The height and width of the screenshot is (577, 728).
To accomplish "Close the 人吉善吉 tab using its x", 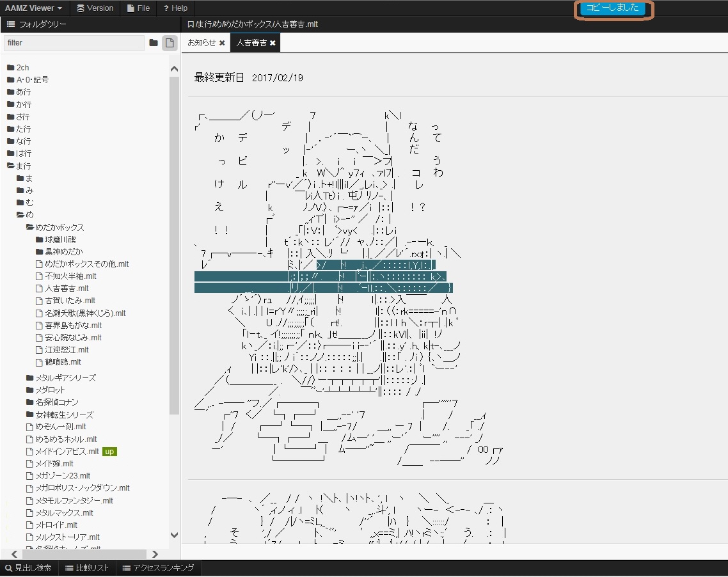I will click(x=273, y=43).
